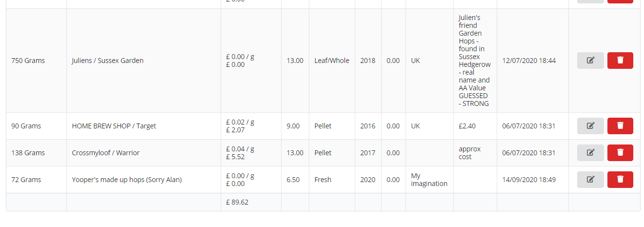Select the 'My imagination' origin cell
The width and height of the screenshot is (644, 227).
point(429,180)
